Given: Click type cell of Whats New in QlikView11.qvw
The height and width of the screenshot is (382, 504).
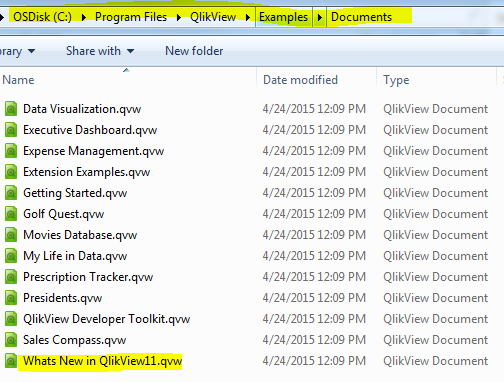Looking at the screenshot, I should [436, 361].
